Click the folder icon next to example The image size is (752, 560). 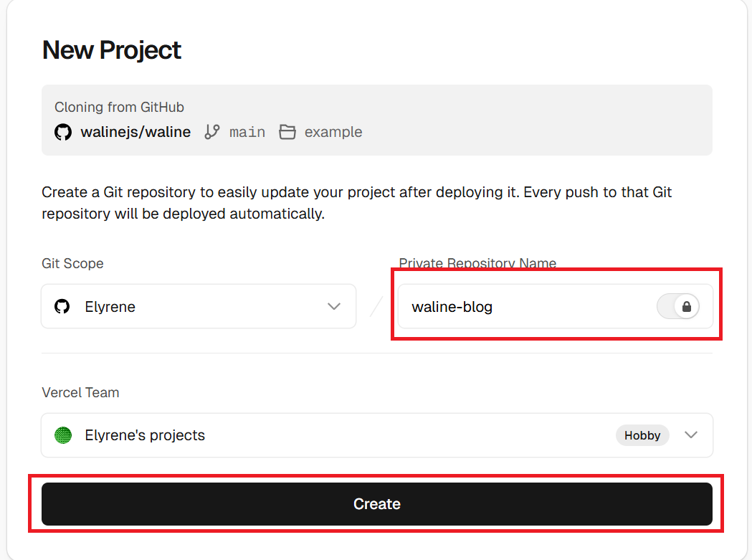(287, 132)
